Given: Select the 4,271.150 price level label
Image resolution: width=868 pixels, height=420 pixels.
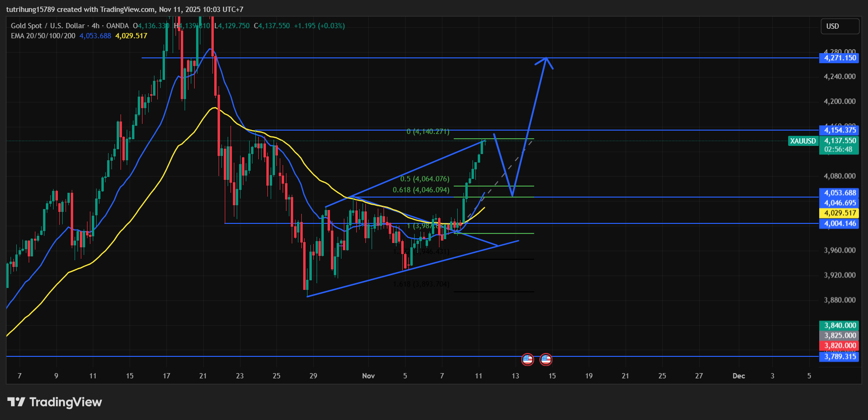Looking at the screenshot, I should pos(839,58).
